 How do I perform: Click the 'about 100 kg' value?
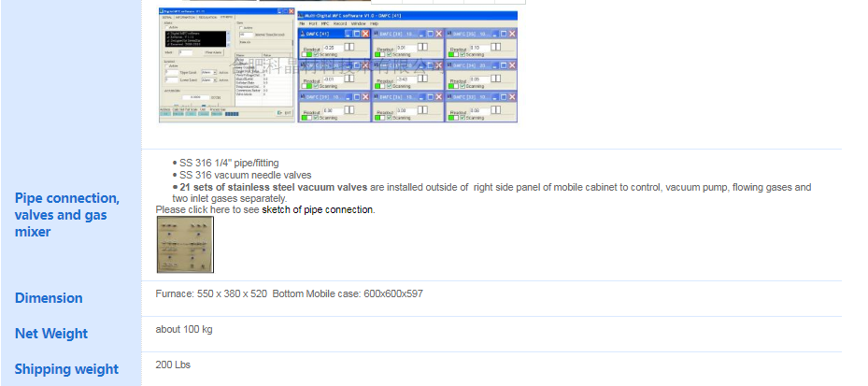(x=184, y=330)
